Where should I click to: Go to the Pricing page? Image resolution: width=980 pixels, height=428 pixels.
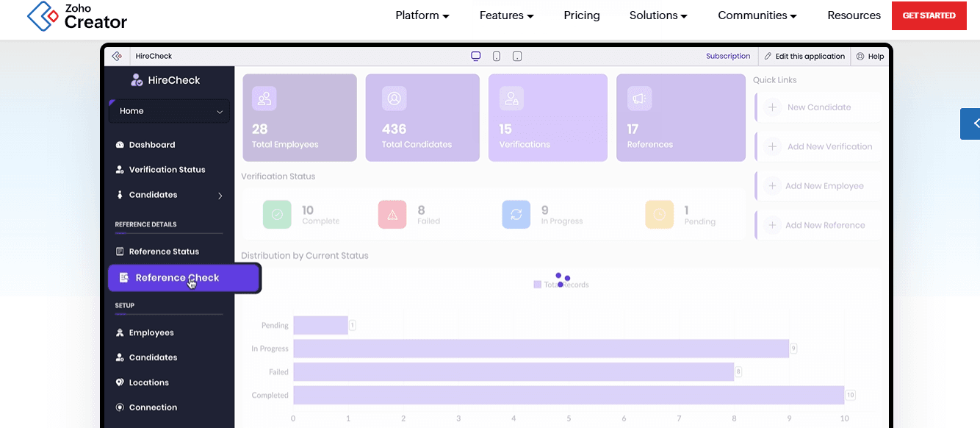click(x=582, y=15)
